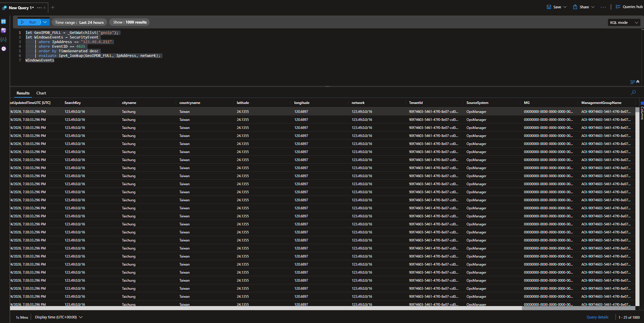Screen dimensions: 644x323
Task: Add a new query tab
Action: click(53, 7)
